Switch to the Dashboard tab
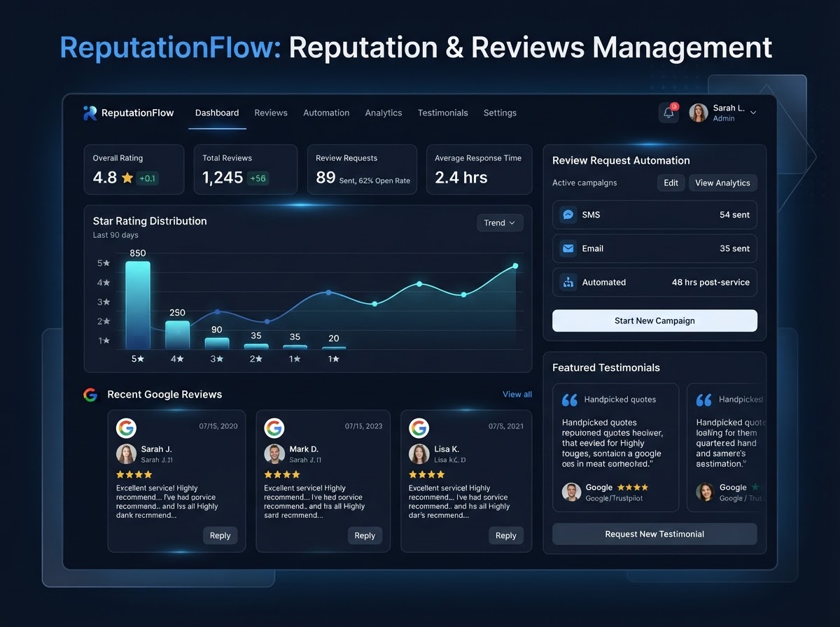 [217, 113]
